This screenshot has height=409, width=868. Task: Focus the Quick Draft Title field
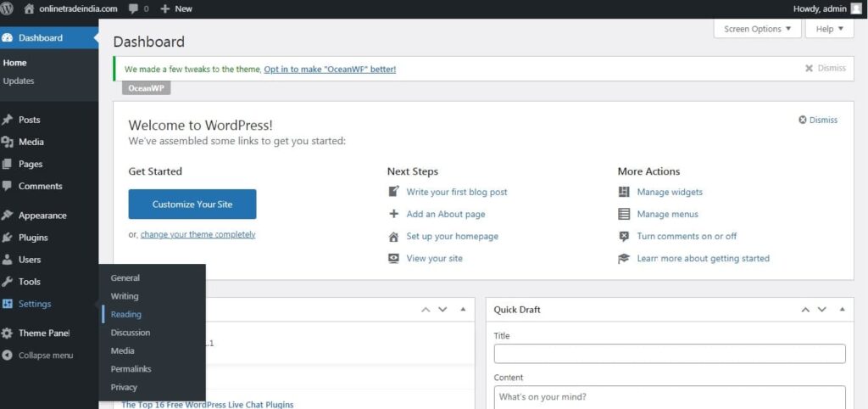[670, 354]
